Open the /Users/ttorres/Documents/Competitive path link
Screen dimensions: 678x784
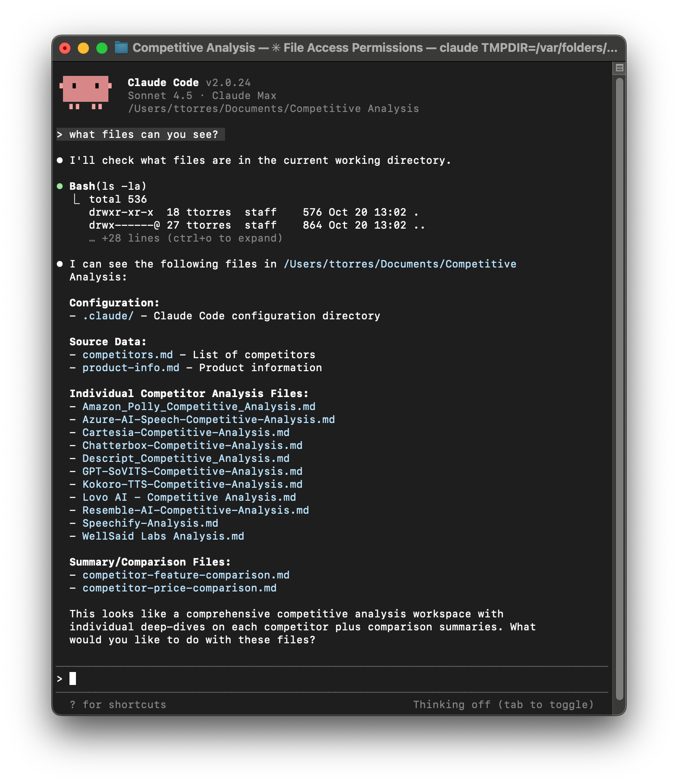click(400, 264)
